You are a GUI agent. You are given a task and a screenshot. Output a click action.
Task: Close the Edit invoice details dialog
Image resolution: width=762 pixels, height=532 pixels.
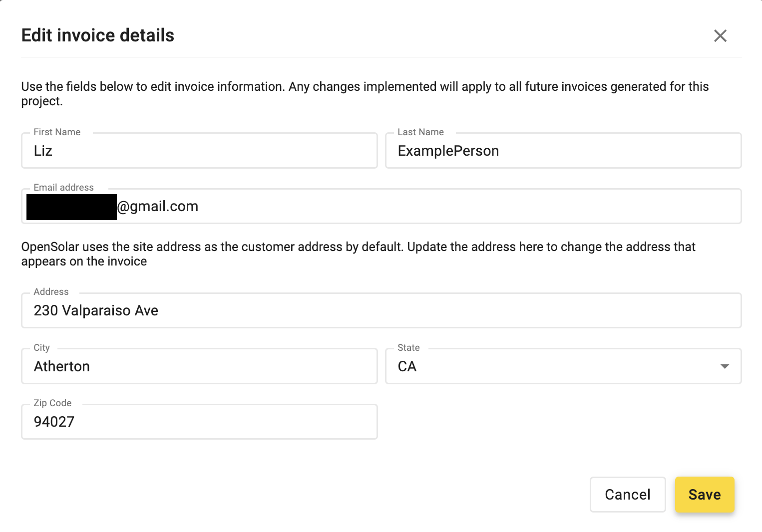coord(720,35)
